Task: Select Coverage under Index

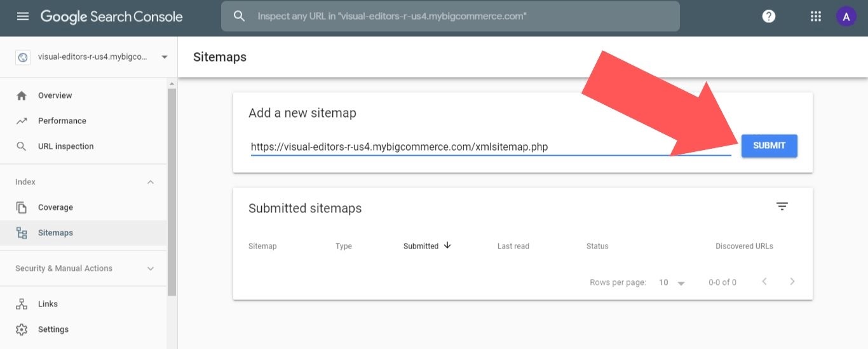Action: pyautogui.click(x=55, y=207)
